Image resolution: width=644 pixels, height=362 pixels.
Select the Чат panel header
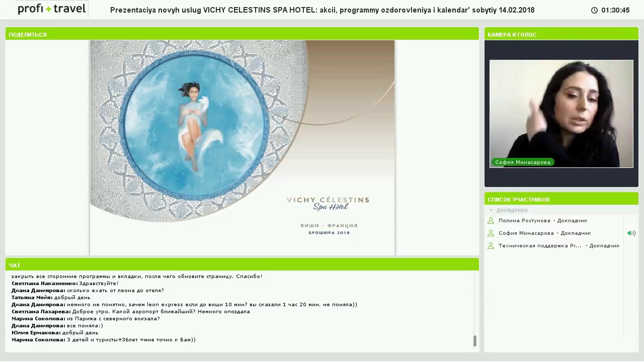[242, 265]
